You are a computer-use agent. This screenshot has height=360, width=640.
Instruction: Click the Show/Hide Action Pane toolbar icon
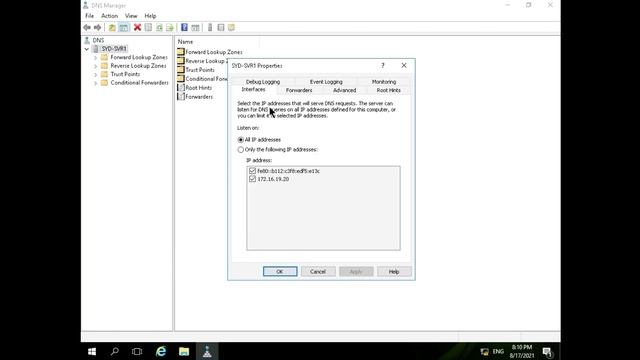click(x=195, y=27)
